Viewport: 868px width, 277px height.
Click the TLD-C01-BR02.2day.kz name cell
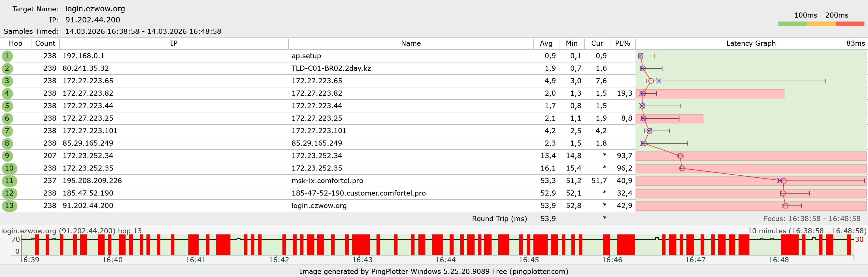(x=331, y=68)
